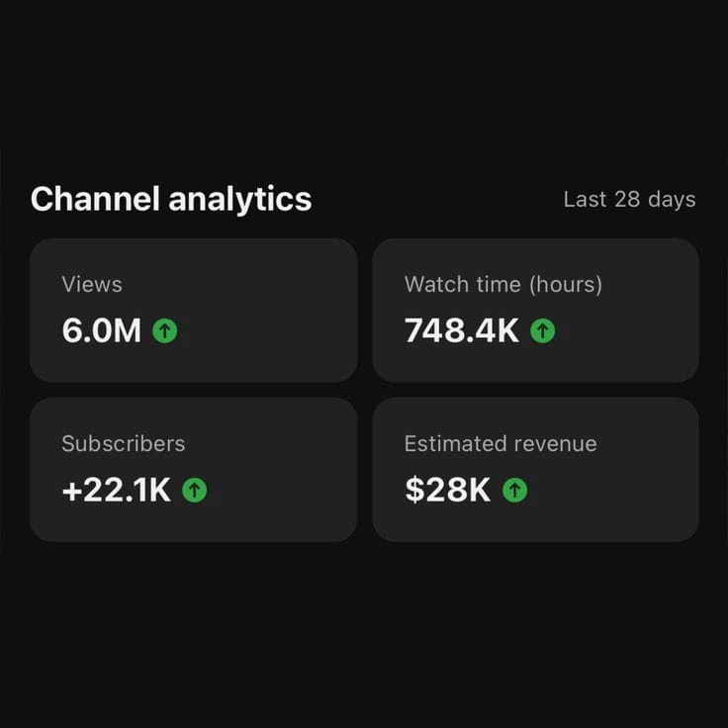
Task: Open the Last 28 days date range
Action: pos(629,200)
